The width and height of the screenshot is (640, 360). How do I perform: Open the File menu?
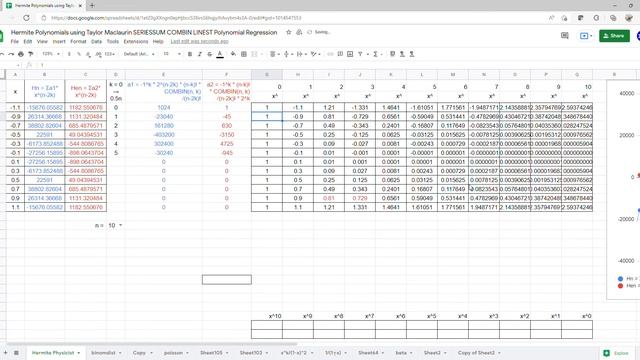(x=15, y=42)
